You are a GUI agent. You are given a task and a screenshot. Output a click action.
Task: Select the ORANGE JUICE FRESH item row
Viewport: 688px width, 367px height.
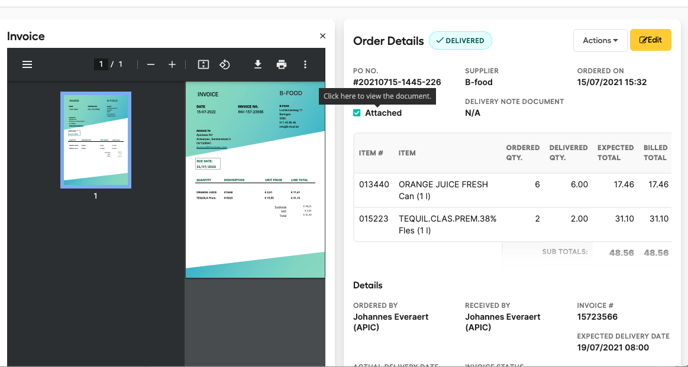pyautogui.click(x=512, y=190)
